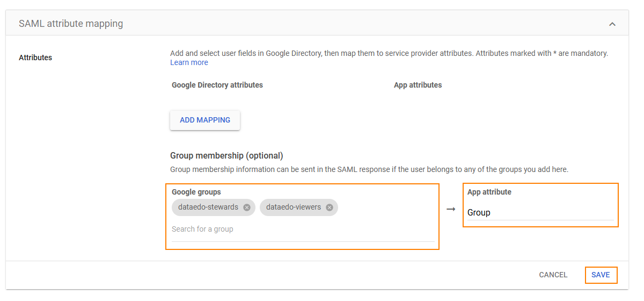644x301 pixels.
Task: Click the App attribute field label
Action: (x=489, y=192)
